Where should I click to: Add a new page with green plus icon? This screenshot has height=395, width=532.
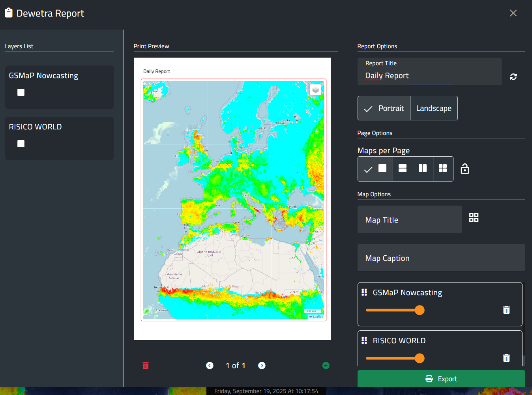(326, 365)
